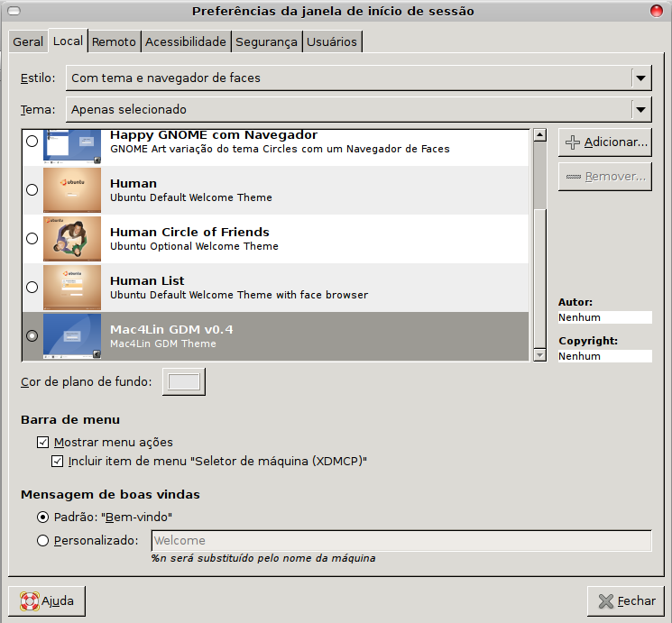Open the Cor de plano de fundo color picker
672x623 pixels.
coord(184,381)
